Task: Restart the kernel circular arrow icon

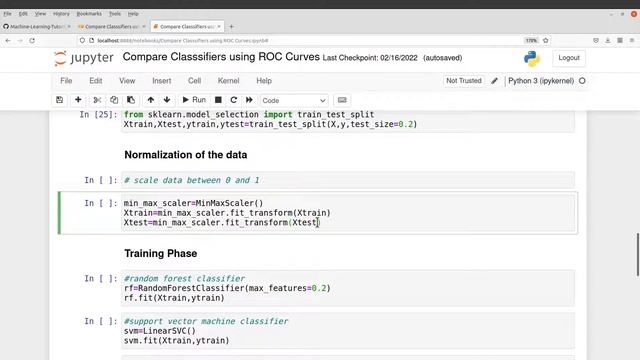Action: [x=233, y=100]
